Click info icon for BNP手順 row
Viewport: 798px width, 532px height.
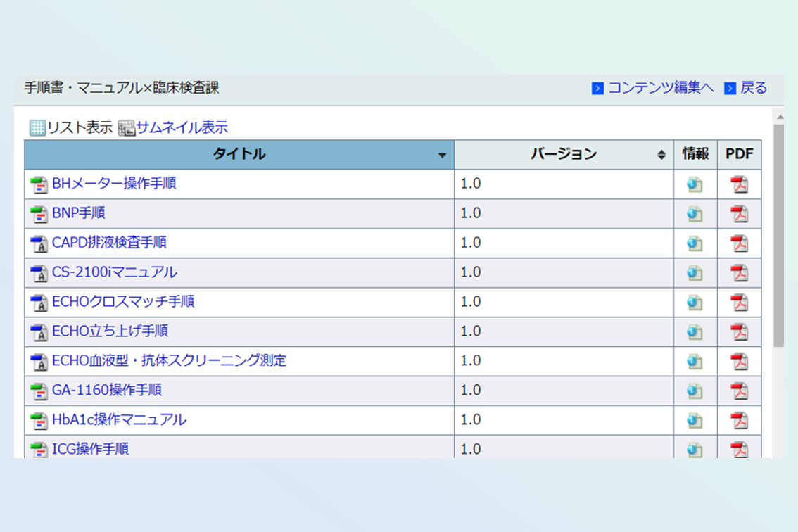point(695,214)
